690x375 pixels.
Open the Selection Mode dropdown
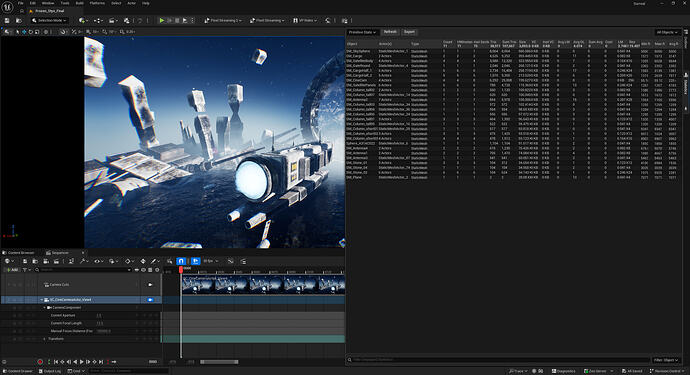tap(49, 20)
